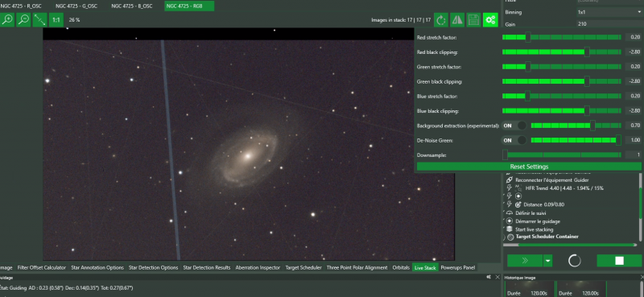Click the Background extraction value 0.70
Image resolution: width=644 pixels, height=297 pixels.
click(633, 126)
